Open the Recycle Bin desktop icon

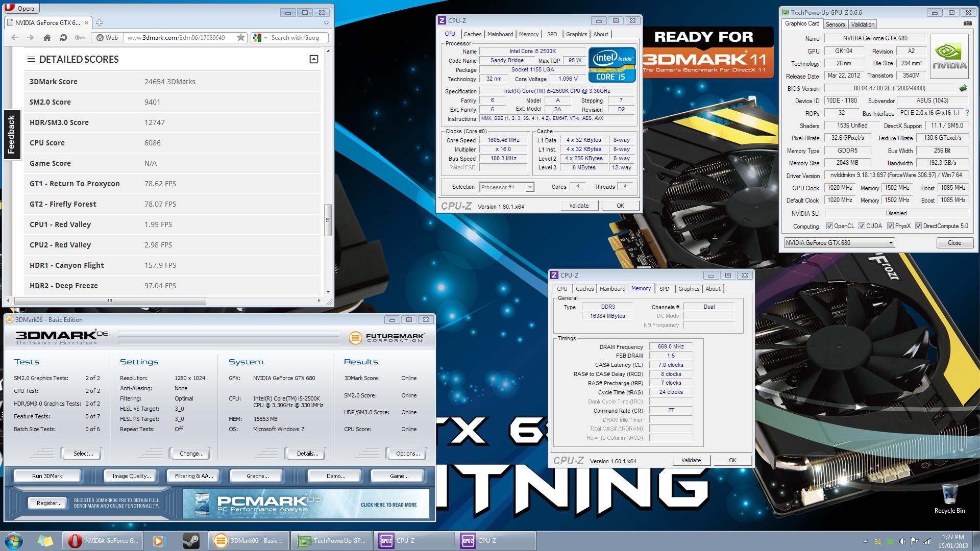(x=949, y=499)
